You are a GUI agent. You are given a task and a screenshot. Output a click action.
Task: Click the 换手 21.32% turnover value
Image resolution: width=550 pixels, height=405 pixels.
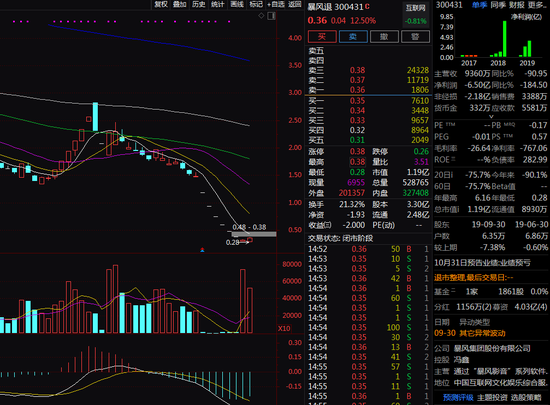pos(352,204)
